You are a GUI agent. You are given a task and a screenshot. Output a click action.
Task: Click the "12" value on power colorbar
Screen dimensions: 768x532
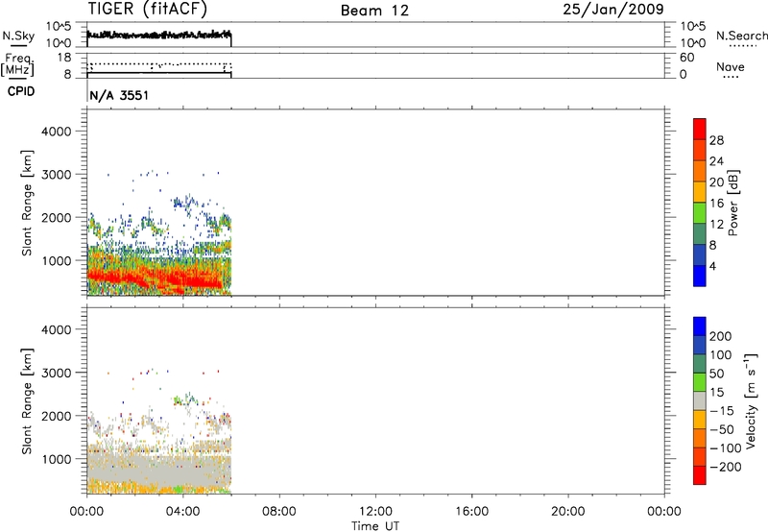coord(716,225)
